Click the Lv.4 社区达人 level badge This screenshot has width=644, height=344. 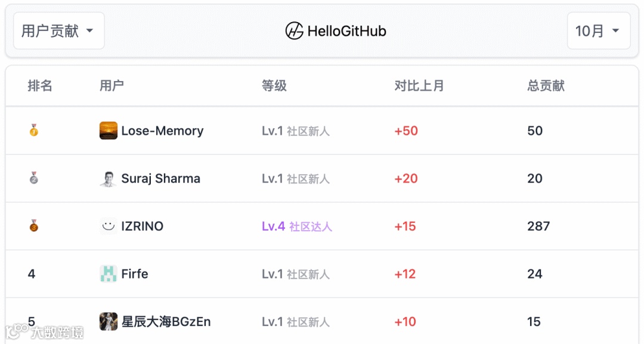click(296, 226)
